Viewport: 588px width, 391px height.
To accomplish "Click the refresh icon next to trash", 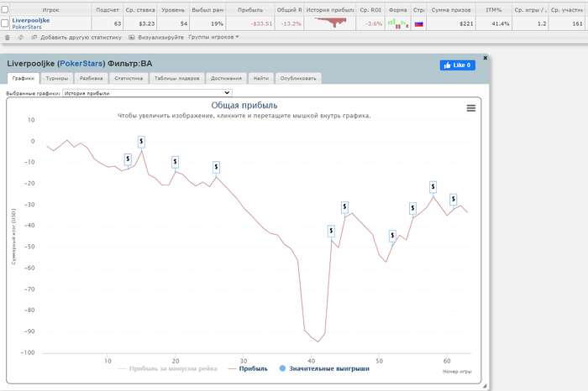I will click(21, 38).
